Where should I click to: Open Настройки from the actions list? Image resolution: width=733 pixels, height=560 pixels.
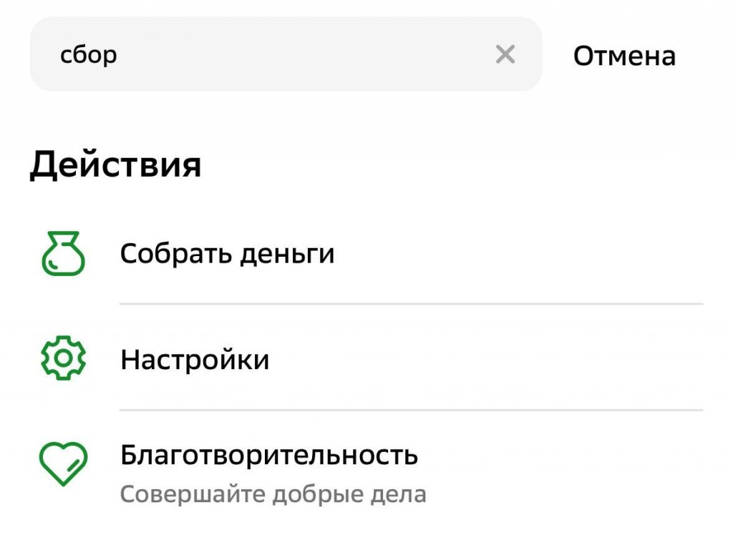click(195, 360)
